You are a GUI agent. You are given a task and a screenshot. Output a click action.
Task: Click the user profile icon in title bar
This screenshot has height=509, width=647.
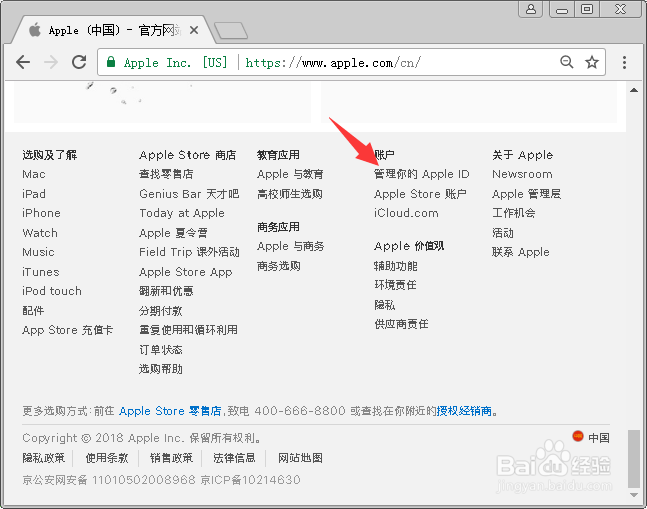point(531,9)
